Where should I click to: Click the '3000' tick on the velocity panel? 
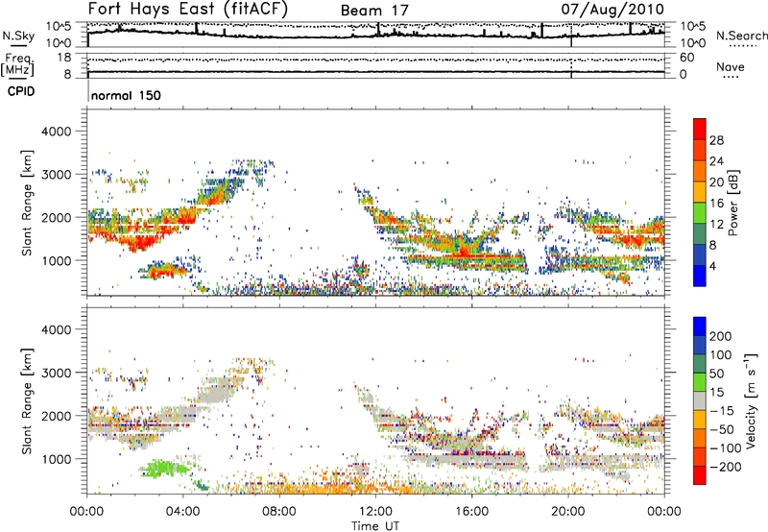57,373
